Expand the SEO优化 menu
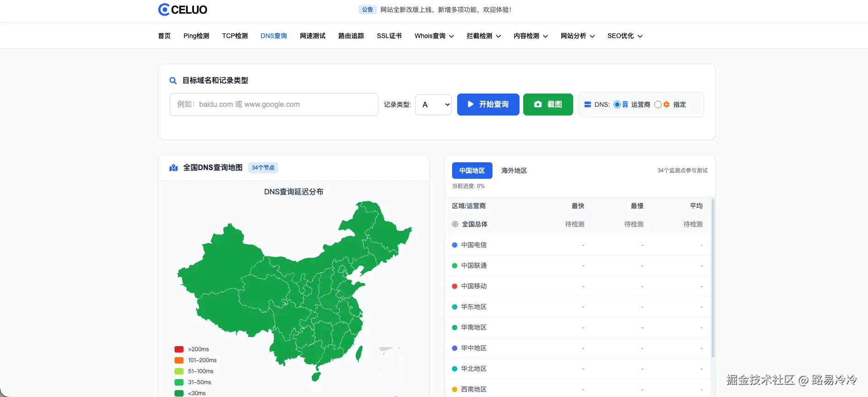 point(625,36)
